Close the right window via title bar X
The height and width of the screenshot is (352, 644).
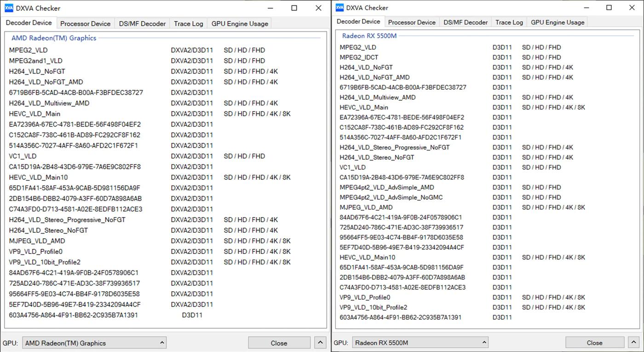coord(632,7)
